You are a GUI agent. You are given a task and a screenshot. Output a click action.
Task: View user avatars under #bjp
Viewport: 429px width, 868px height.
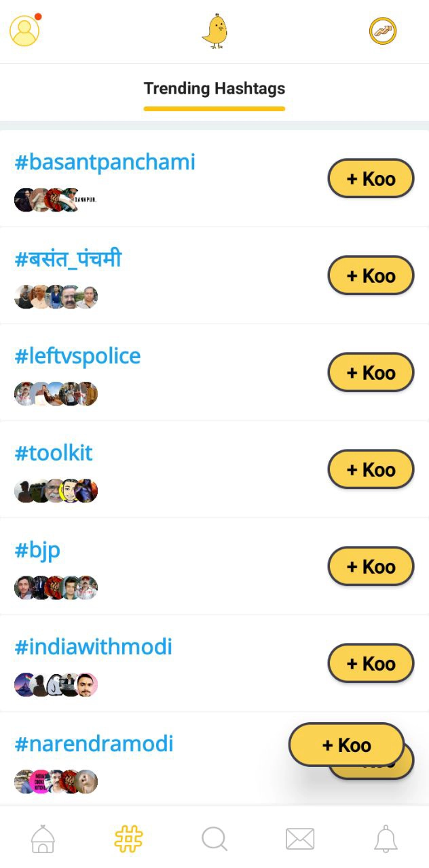56,587
